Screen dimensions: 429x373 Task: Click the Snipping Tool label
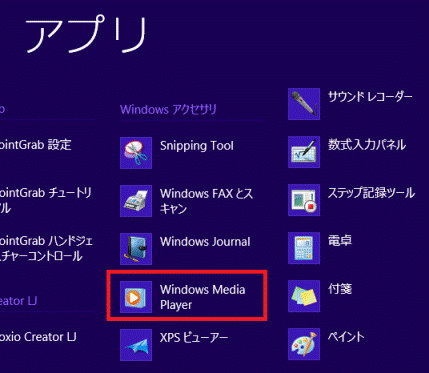[197, 146]
